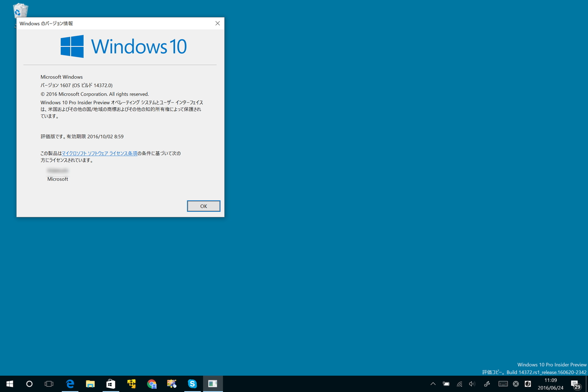588x392 pixels.
Task: Click the gray X circle tray icon
Action: pyautogui.click(x=516, y=384)
